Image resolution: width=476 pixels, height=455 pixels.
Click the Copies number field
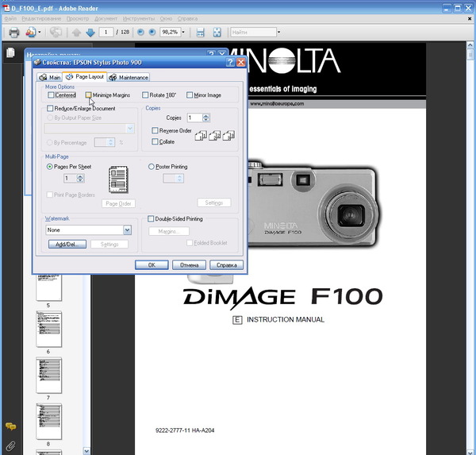point(194,118)
